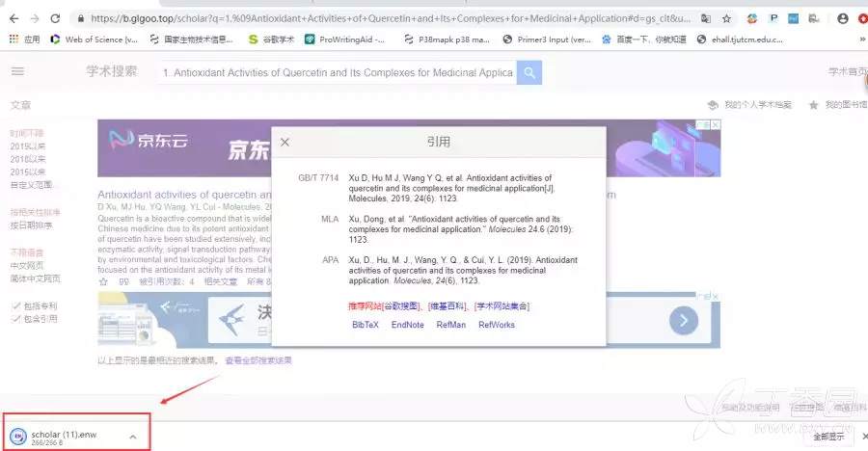The width and height of the screenshot is (868, 451).
Task: Open the downloaded scholar (11).enw file
Action: (64, 437)
